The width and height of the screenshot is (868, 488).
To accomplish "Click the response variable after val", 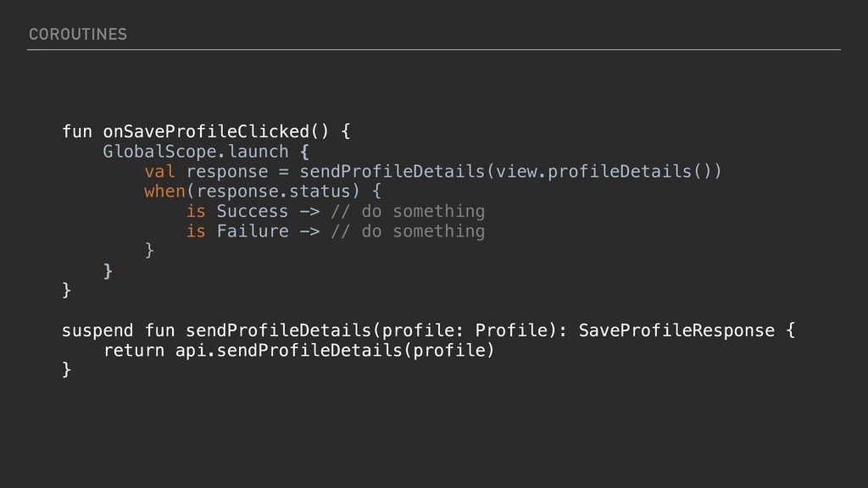I will pyautogui.click(x=231, y=172).
